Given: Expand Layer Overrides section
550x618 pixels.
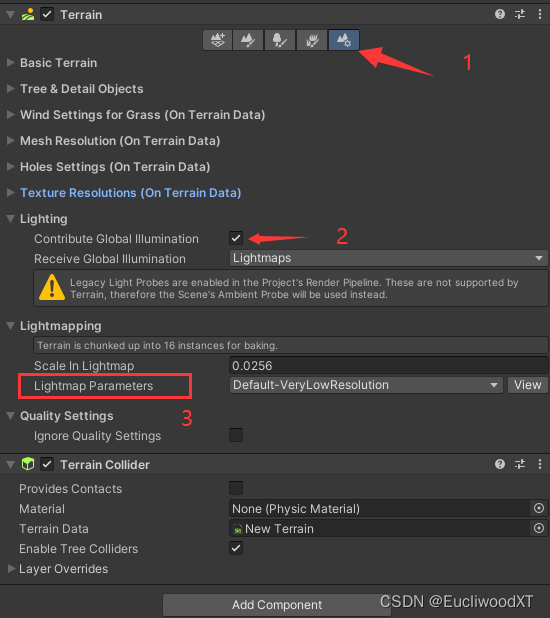Looking at the screenshot, I should [11, 568].
